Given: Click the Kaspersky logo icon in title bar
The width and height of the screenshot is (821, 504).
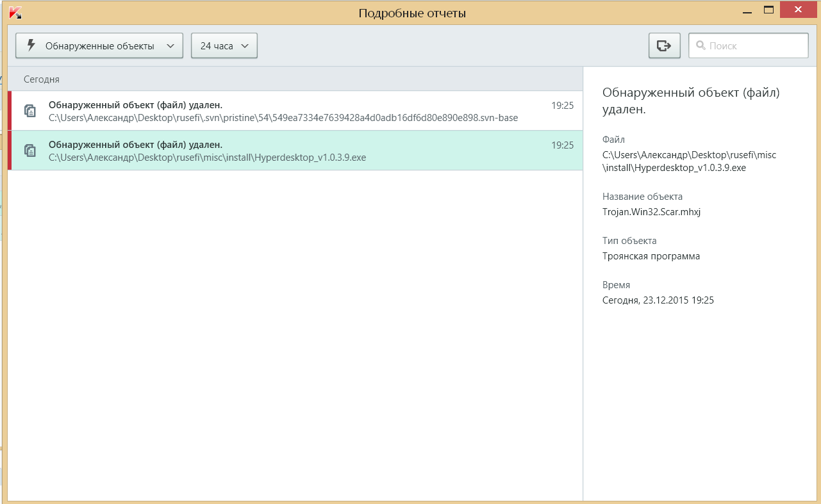Looking at the screenshot, I should tap(16, 12).
